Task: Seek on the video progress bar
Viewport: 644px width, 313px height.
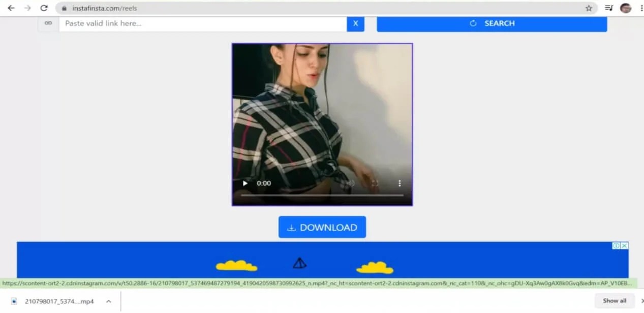Action: (x=322, y=195)
